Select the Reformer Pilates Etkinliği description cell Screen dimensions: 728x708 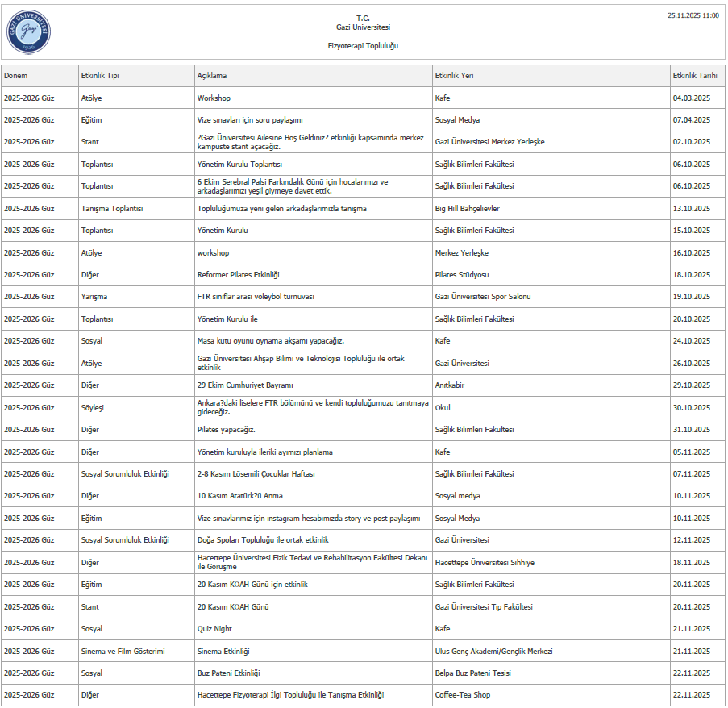coord(239,275)
